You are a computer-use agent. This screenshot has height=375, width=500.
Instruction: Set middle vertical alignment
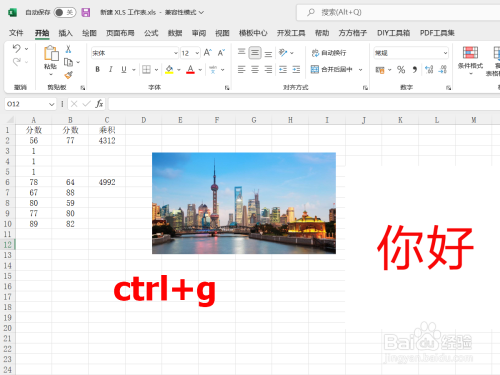click(x=255, y=52)
